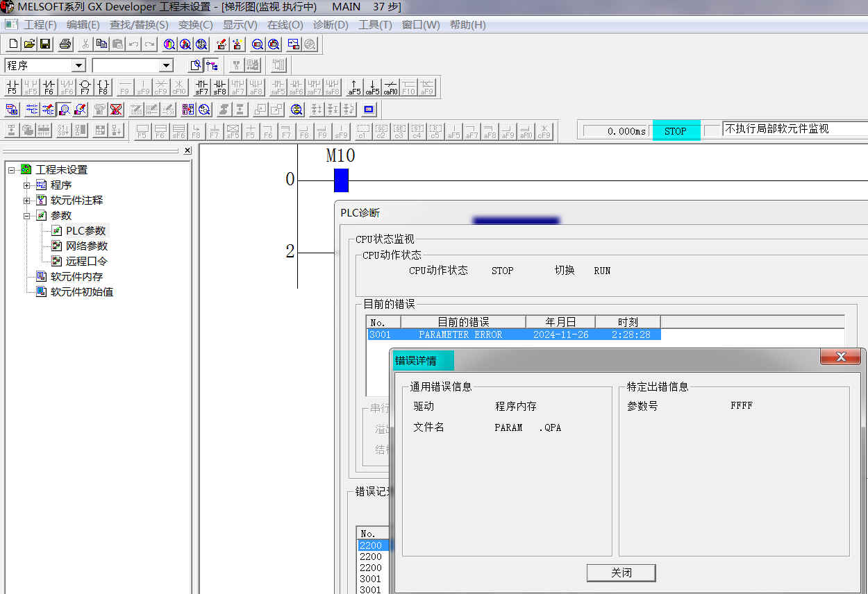Image resolution: width=868 pixels, height=594 pixels.
Task: Select 网络参数 in the project tree
Action: point(87,246)
